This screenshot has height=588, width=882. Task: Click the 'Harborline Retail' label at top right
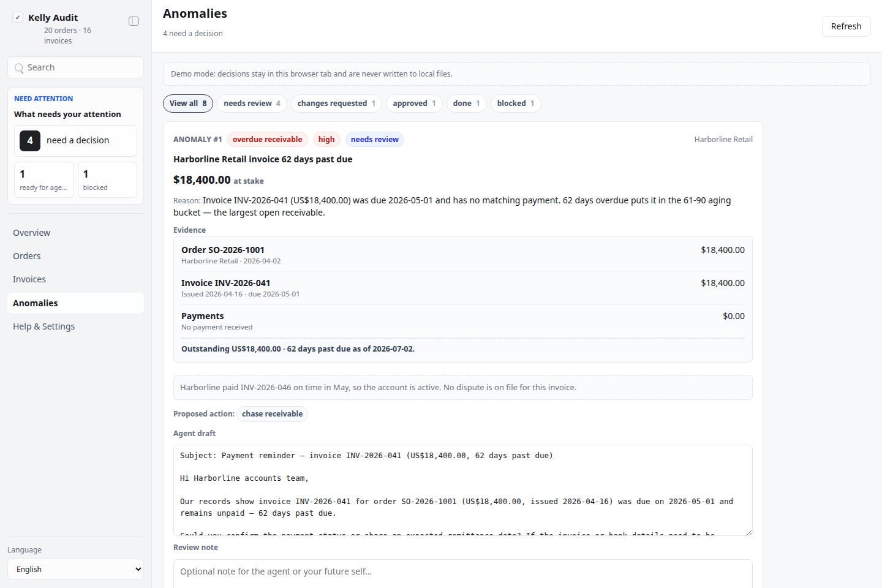pyautogui.click(x=723, y=140)
